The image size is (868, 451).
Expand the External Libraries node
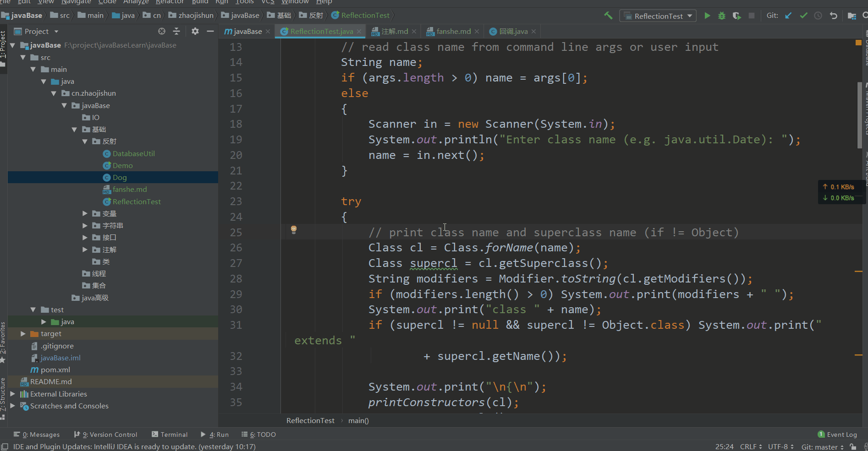tap(13, 394)
